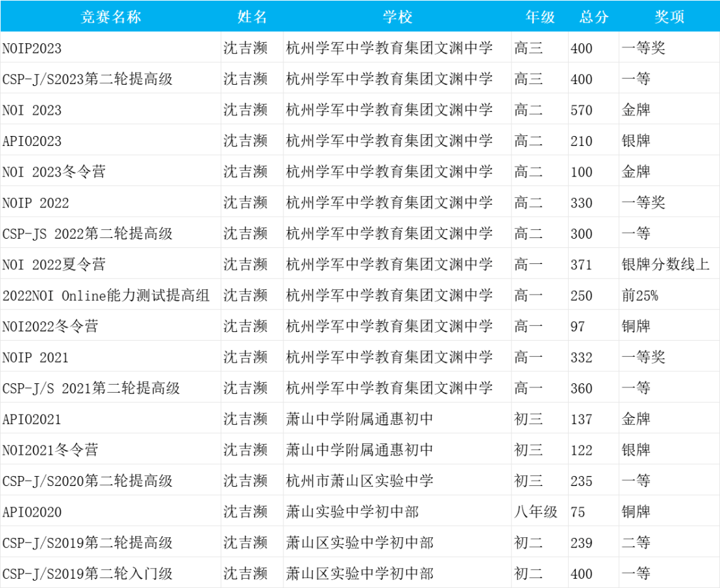Select the 萧山实验中学初中部 school cell
Image resolution: width=720 pixels, height=588 pixels.
pyautogui.click(x=352, y=511)
